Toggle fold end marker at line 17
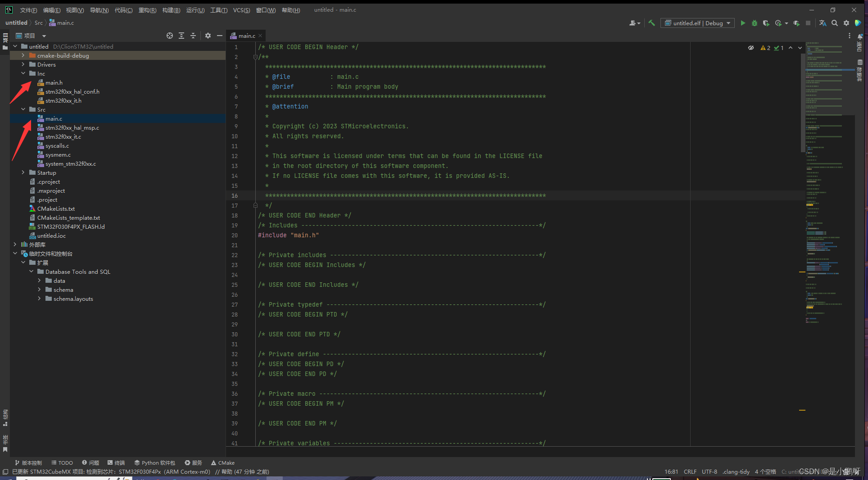 click(x=255, y=205)
